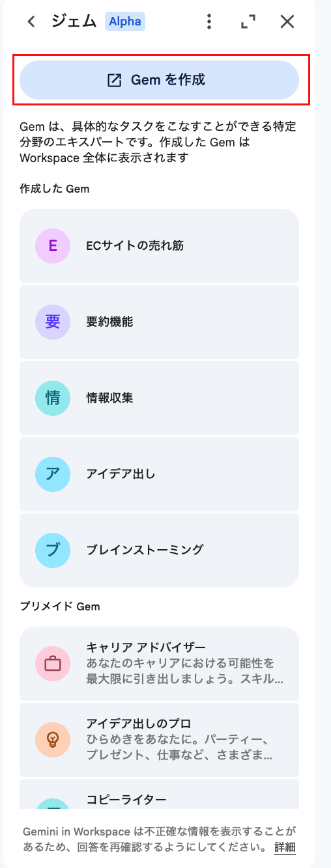Expand the panel with the fullscreen icon

tap(248, 22)
